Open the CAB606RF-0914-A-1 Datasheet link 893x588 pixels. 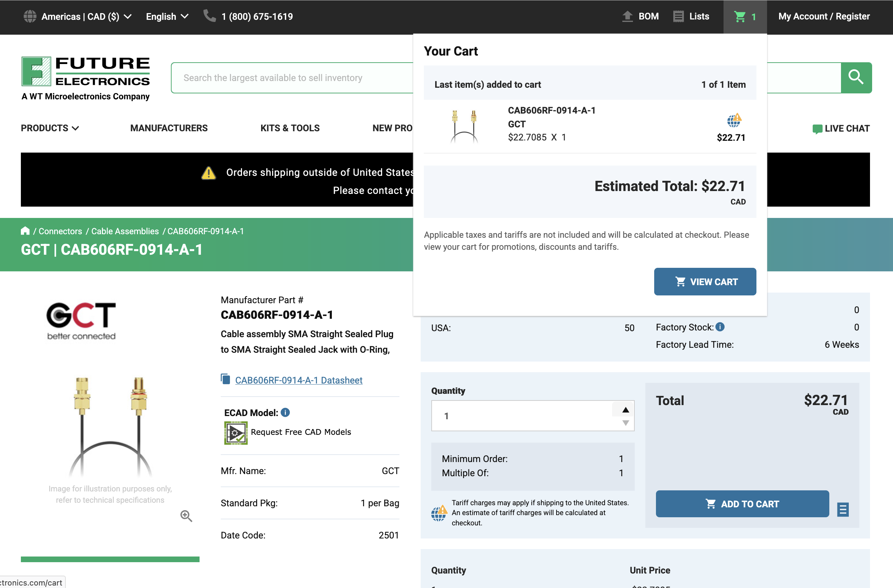(298, 380)
